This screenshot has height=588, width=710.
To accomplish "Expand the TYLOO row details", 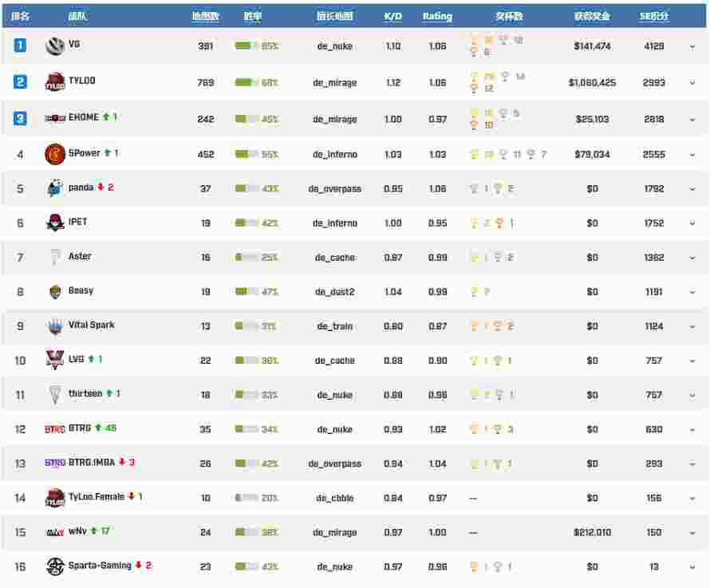I will point(692,82).
